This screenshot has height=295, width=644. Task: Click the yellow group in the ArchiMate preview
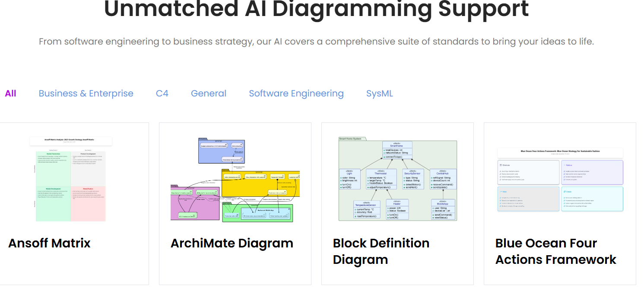(259, 186)
